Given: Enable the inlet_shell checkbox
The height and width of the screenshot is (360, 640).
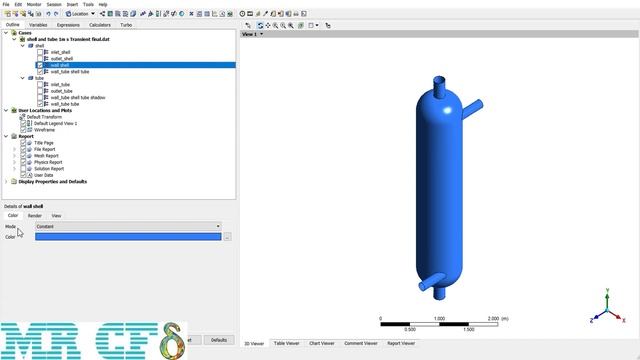Looking at the screenshot, I should (40, 52).
